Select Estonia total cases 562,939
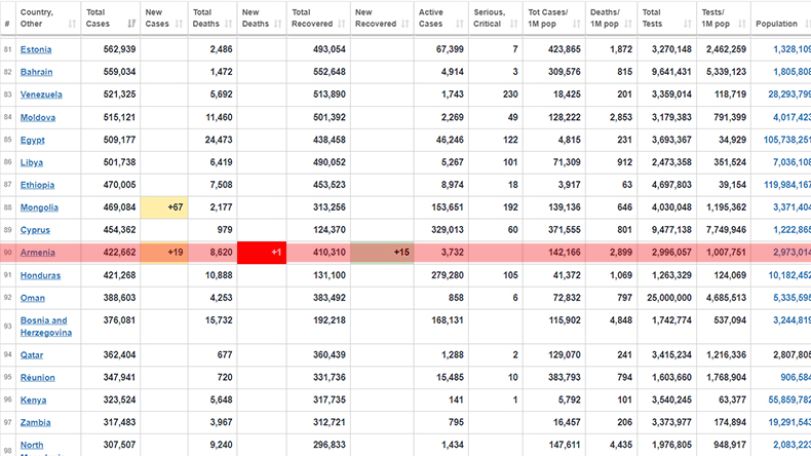The width and height of the screenshot is (811, 456). click(x=119, y=50)
